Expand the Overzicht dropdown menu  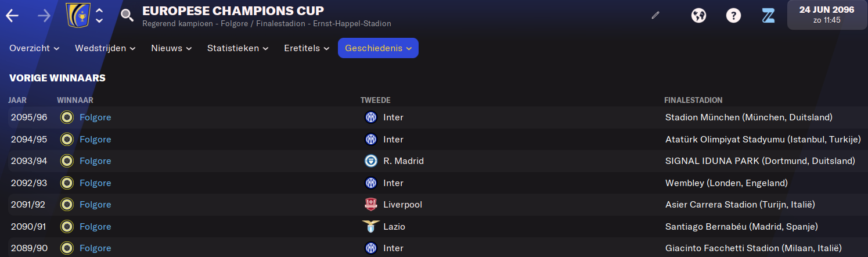tap(34, 48)
